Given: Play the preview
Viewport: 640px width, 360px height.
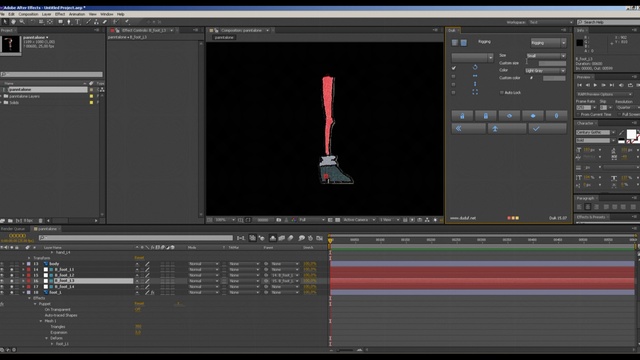Looking at the screenshot, I should pyautogui.click(x=595, y=85).
